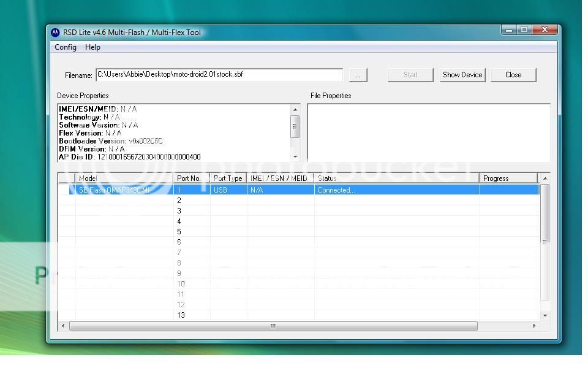Select the Port No. column header
The height and width of the screenshot is (368, 588).
coord(191,178)
